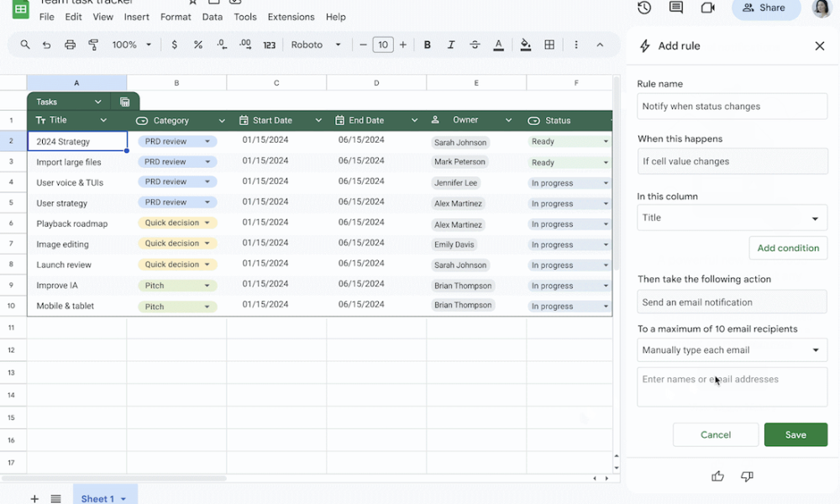This screenshot has height=504, width=840.
Task: Open the Extensions menu
Action: [291, 17]
